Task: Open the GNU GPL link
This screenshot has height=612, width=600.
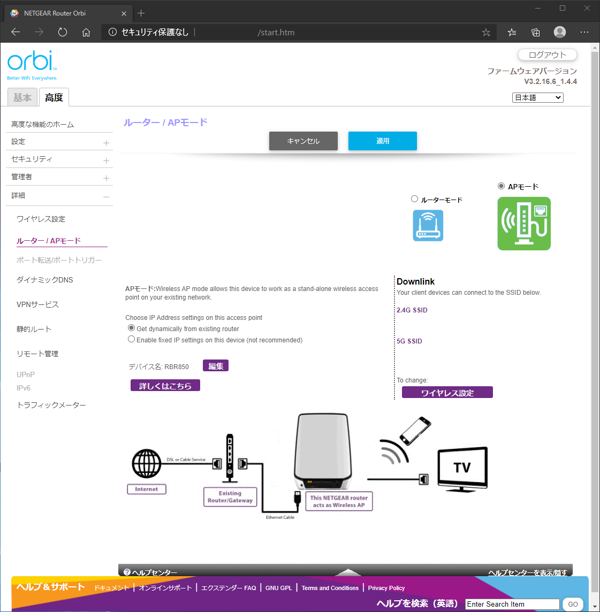Action: click(x=278, y=588)
